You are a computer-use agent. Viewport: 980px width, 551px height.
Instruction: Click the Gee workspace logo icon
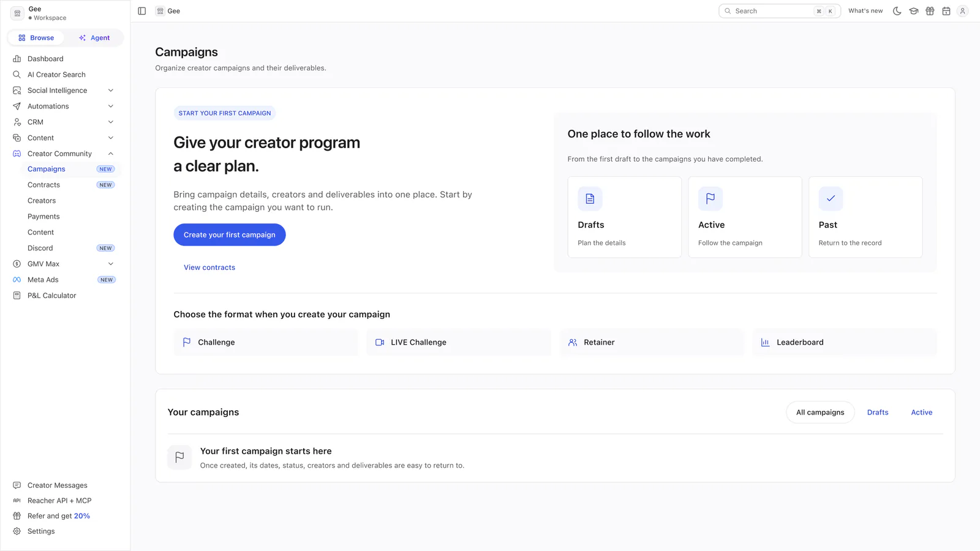(x=17, y=13)
